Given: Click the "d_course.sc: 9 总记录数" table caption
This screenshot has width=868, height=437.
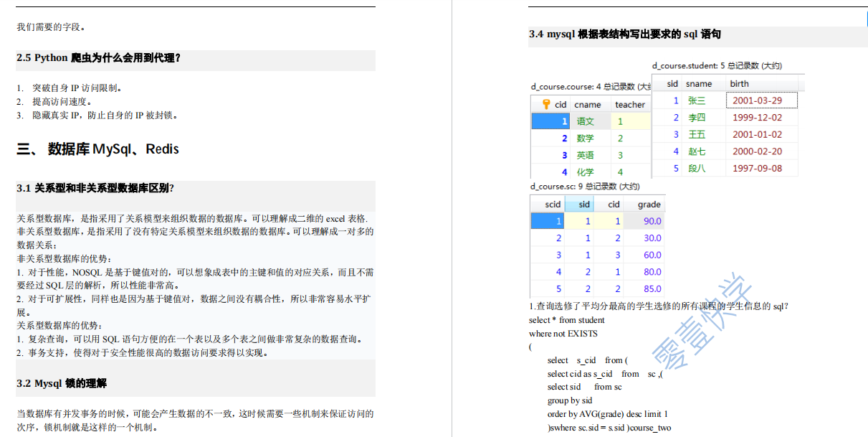Looking at the screenshot, I should [x=586, y=187].
